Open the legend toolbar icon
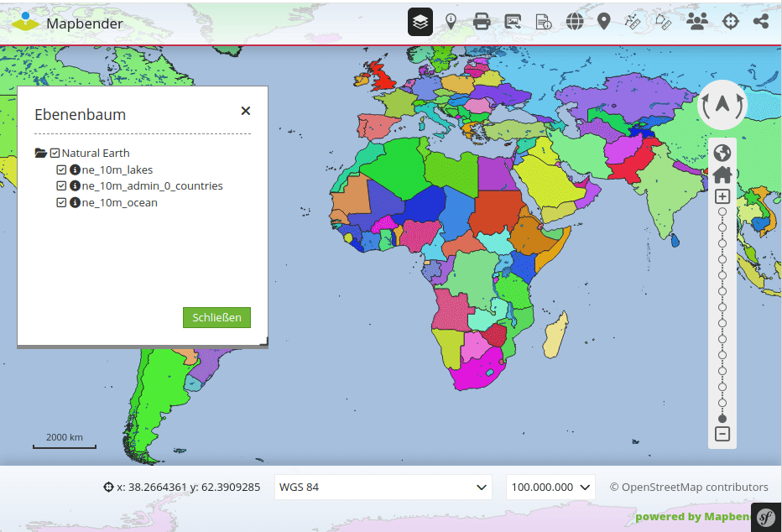 tap(544, 22)
